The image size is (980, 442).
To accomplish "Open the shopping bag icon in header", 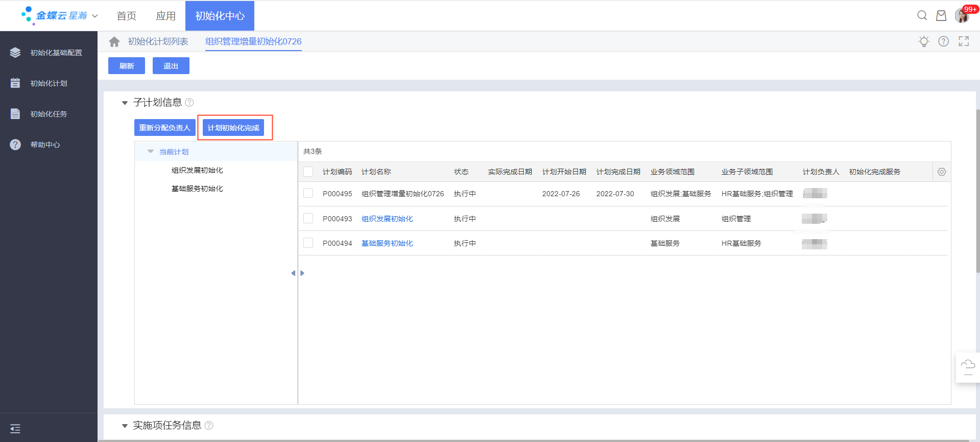I will tap(941, 16).
